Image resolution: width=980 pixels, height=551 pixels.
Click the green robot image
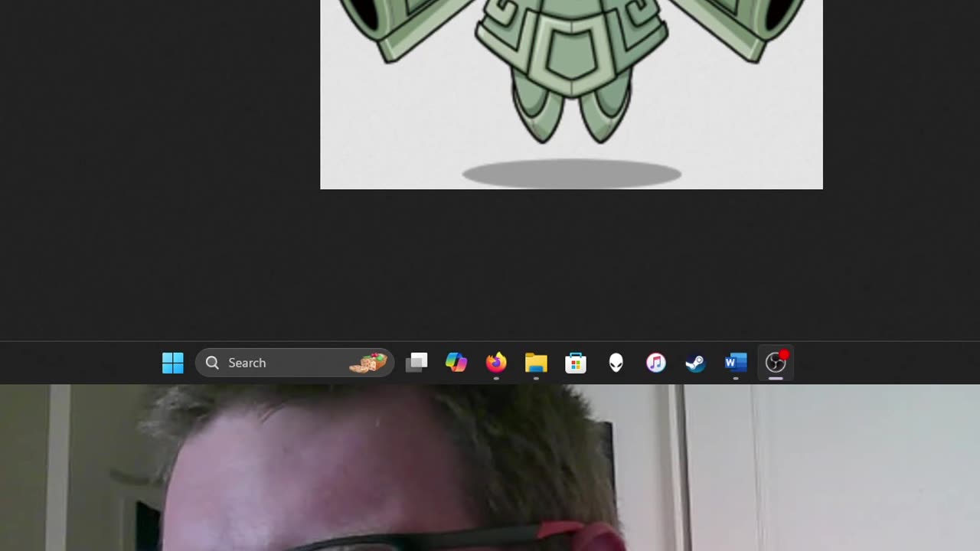pyautogui.click(x=571, y=94)
